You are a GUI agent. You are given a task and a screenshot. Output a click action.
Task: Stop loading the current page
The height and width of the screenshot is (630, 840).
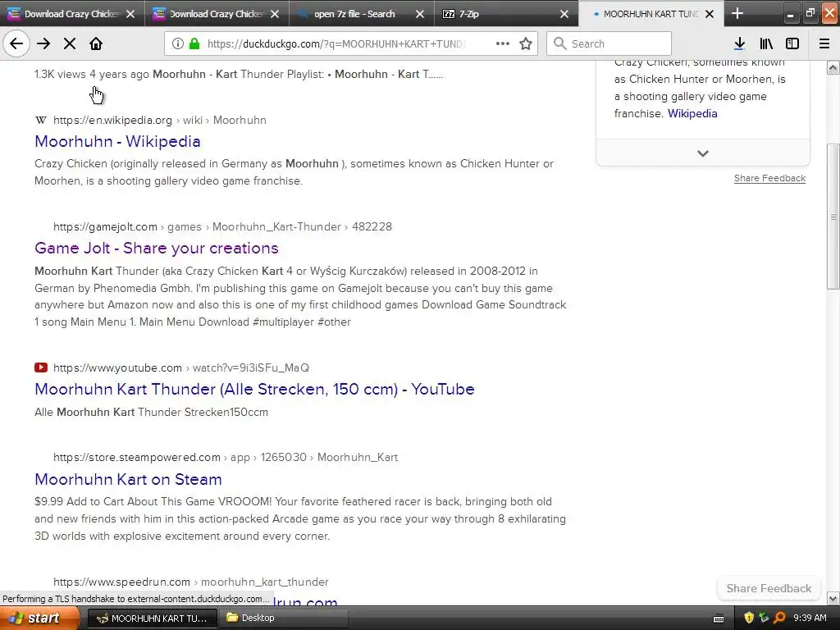point(70,43)
